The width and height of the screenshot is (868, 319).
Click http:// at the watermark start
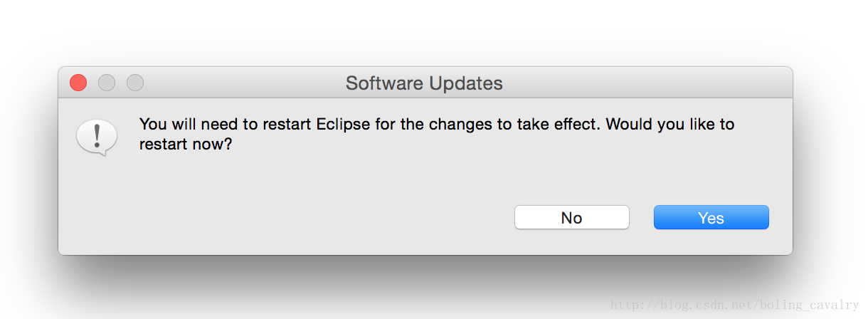pos(632,306)
